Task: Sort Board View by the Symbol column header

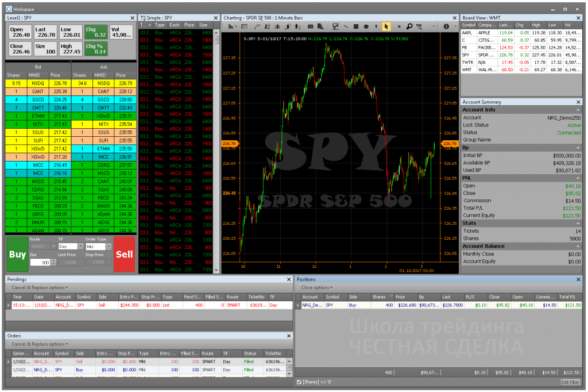Action: (469, 25)
